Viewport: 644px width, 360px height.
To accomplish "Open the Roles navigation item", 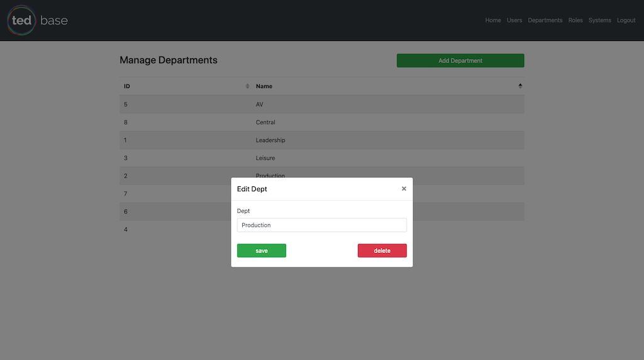I will [x=575, y=20].
